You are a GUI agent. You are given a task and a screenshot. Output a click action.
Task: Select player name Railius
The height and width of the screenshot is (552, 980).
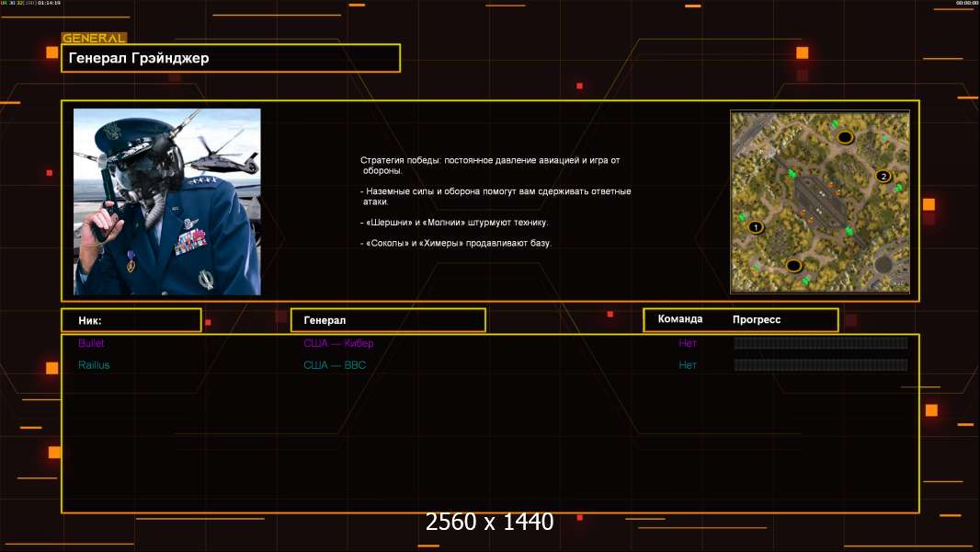coord(94,365)
